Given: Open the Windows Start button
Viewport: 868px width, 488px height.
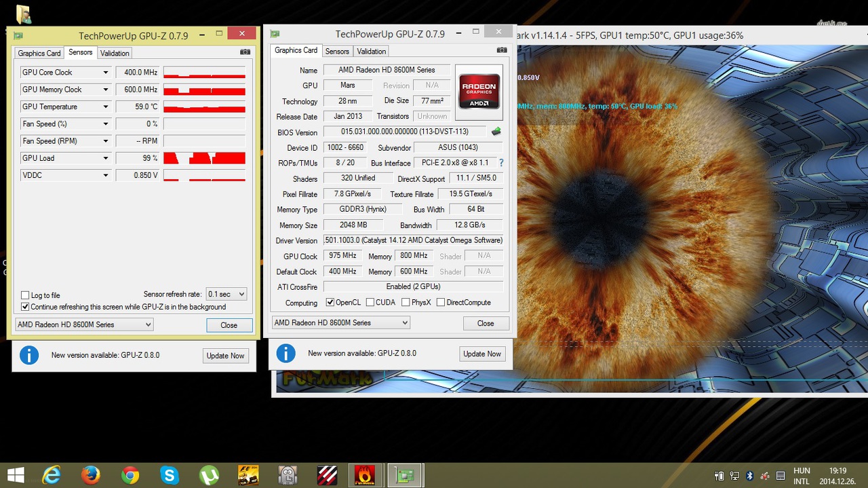Looking at the screenshot, I should (x=16, y=475).
